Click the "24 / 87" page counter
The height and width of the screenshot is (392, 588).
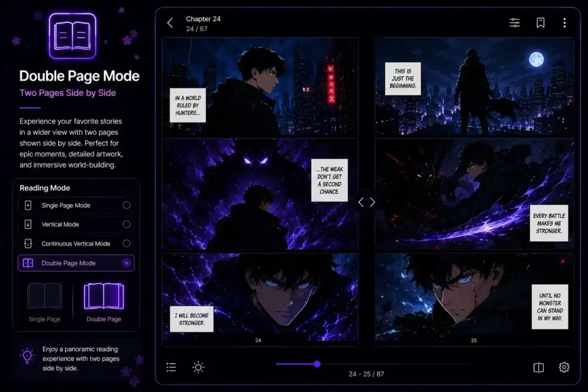click(x=197, y=29)
